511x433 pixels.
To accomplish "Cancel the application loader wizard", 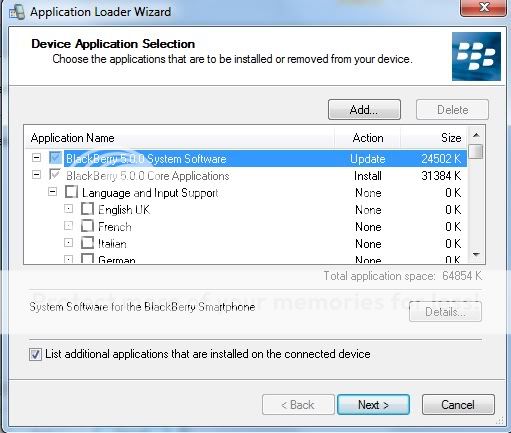I will pos(458,405).
